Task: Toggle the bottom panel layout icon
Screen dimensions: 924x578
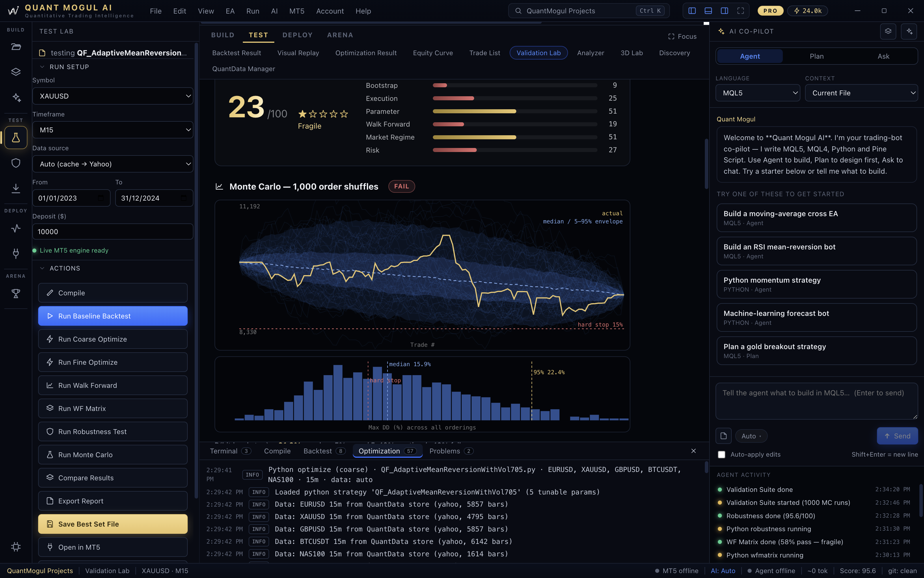Action: point(708,11)
